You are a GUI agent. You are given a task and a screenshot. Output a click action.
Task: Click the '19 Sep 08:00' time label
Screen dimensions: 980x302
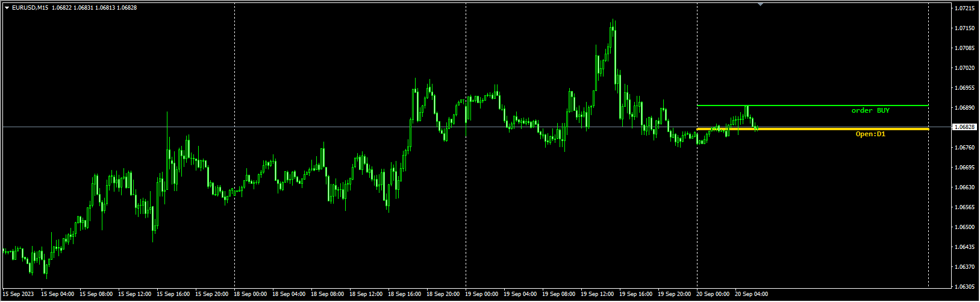pyautogui.click(x=558, y=295)
